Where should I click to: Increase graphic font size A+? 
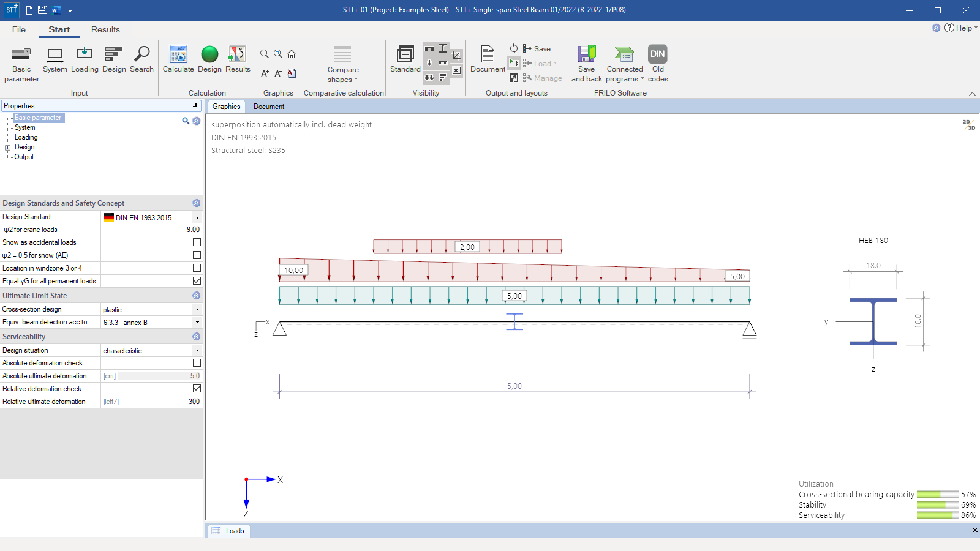pyautogui.click(x=265, y=73)
